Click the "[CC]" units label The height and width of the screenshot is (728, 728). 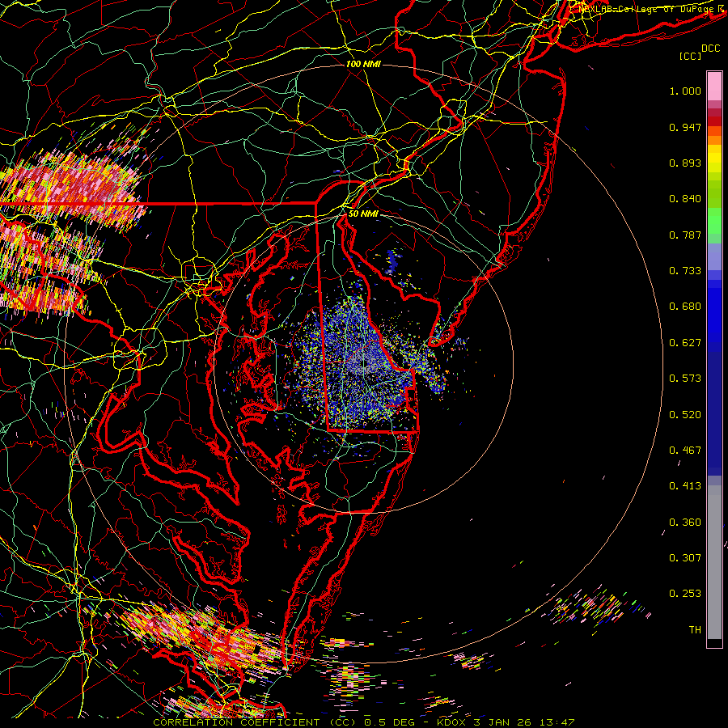[x=691, y=56]
